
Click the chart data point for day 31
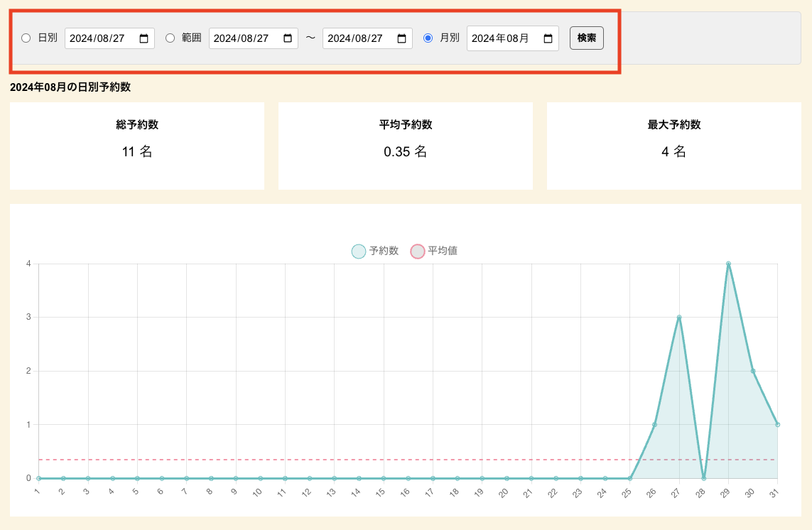tap(777, 425)
